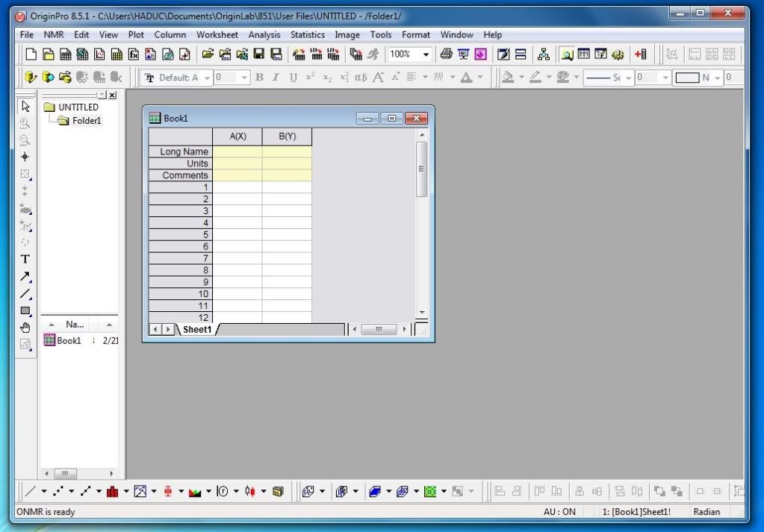Select the Rectangle tool

25,310
